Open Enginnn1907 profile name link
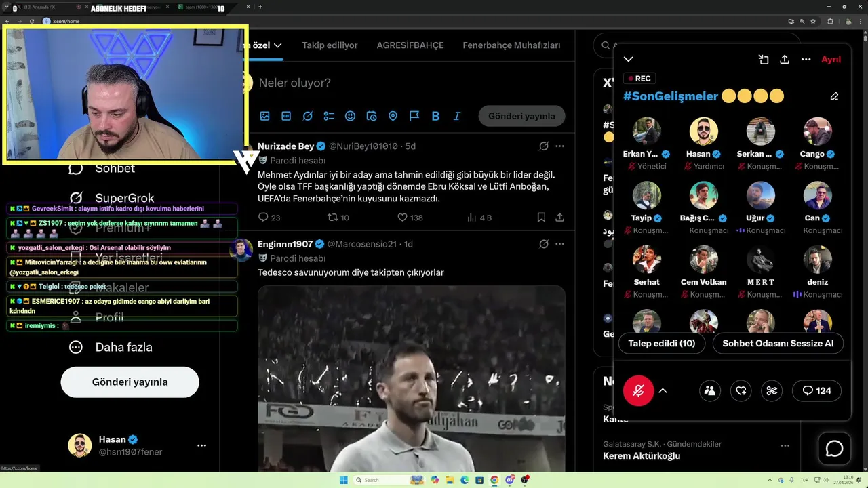The height and width of the screenshot is (488, 868). [285, 244]
